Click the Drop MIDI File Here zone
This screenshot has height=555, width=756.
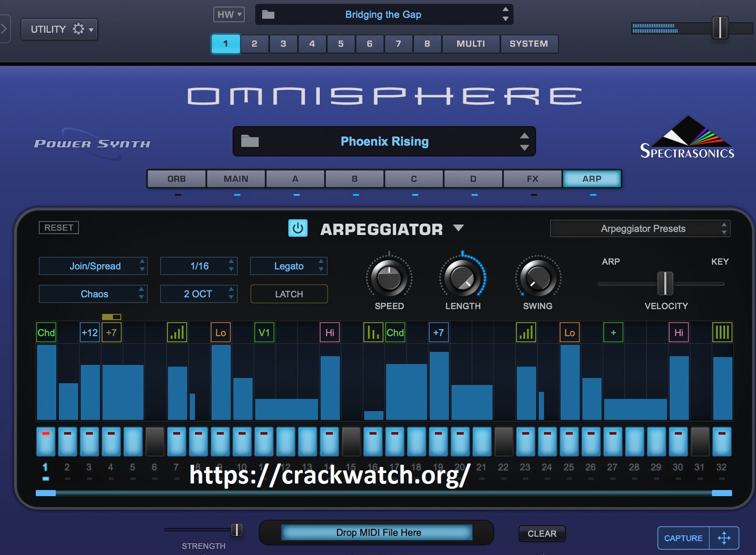[377, 532]
